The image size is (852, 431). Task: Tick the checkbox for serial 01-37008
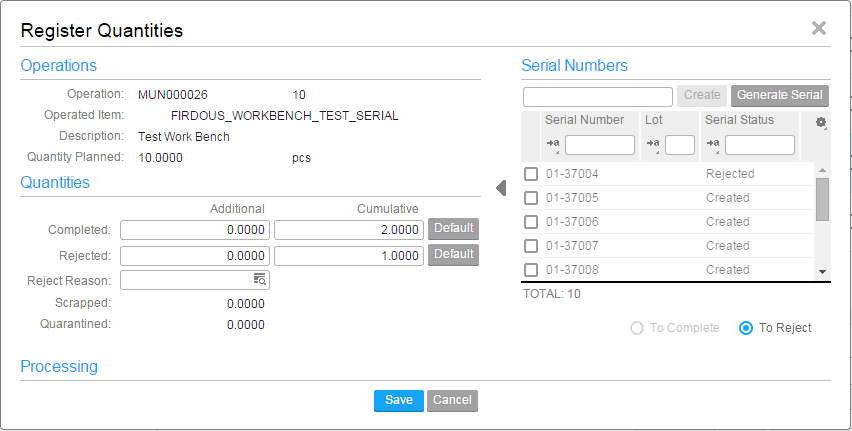tap(531, 270)
